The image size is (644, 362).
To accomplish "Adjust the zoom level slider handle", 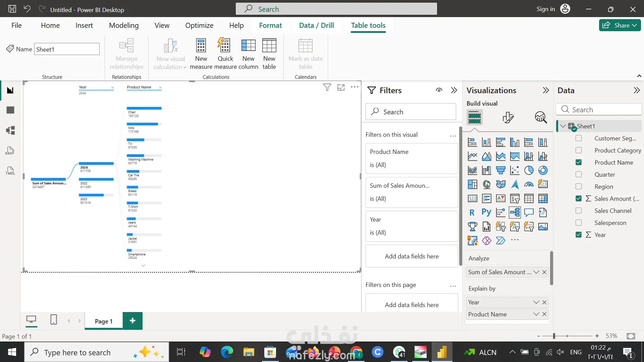I will 554,336.
